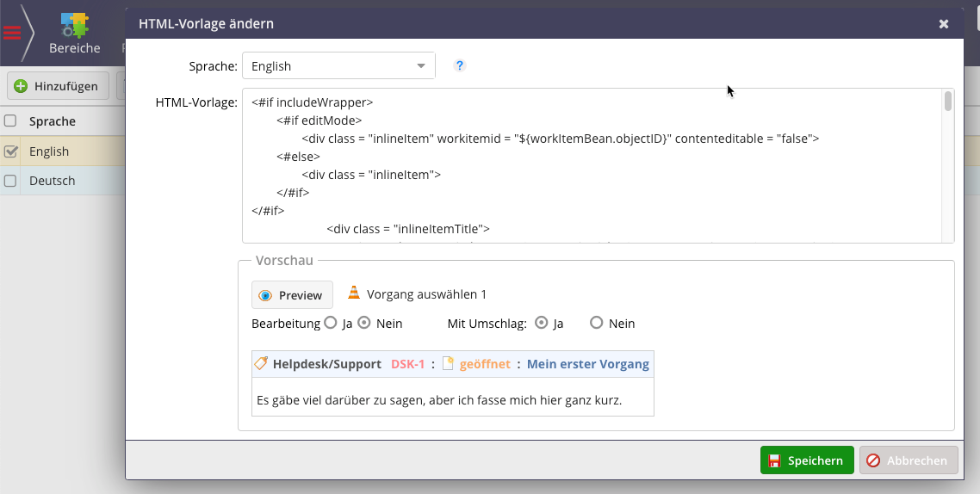
Task: Select Nein for Mit Umschlag
Action: (x=596, y=324)
